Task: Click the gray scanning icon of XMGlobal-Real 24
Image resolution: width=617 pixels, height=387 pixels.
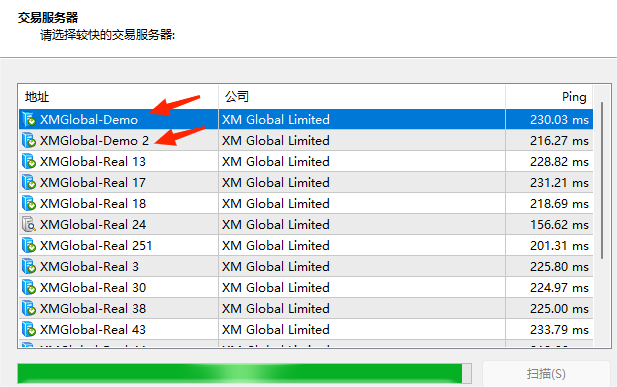Action: click(x=29, y=224)
